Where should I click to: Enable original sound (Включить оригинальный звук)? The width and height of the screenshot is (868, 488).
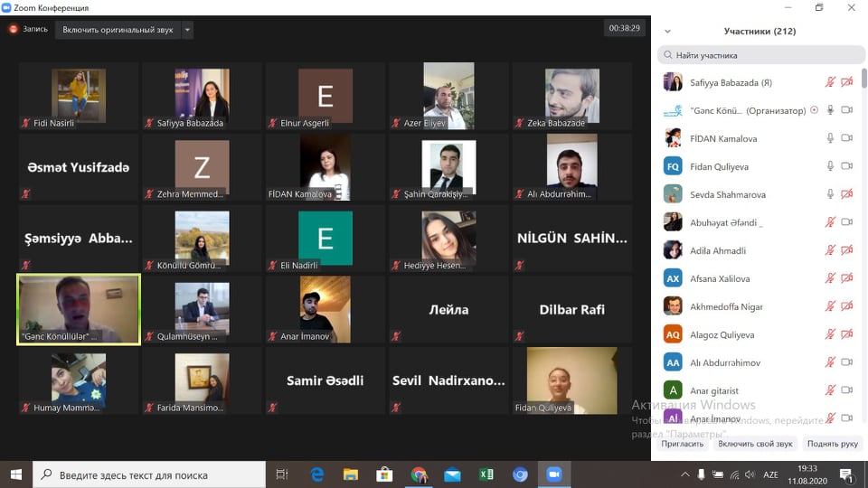[118, 30]
